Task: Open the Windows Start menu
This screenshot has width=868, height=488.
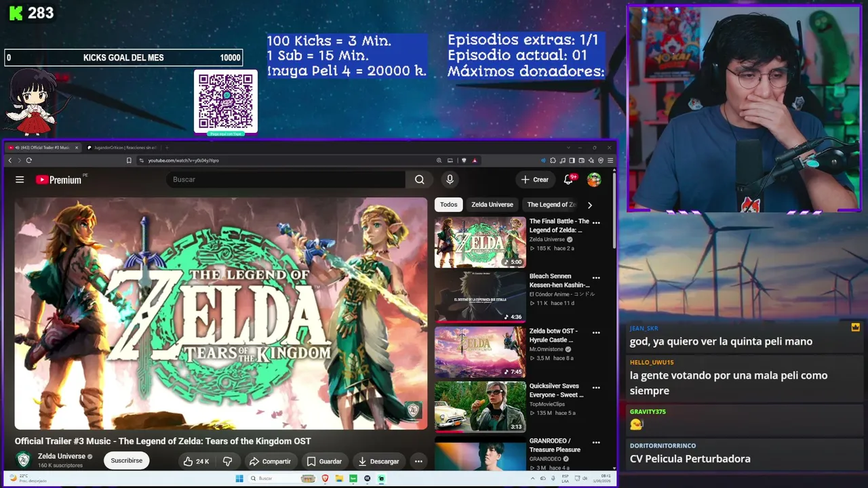Action: pyautogui.click(x=239, y=479)
